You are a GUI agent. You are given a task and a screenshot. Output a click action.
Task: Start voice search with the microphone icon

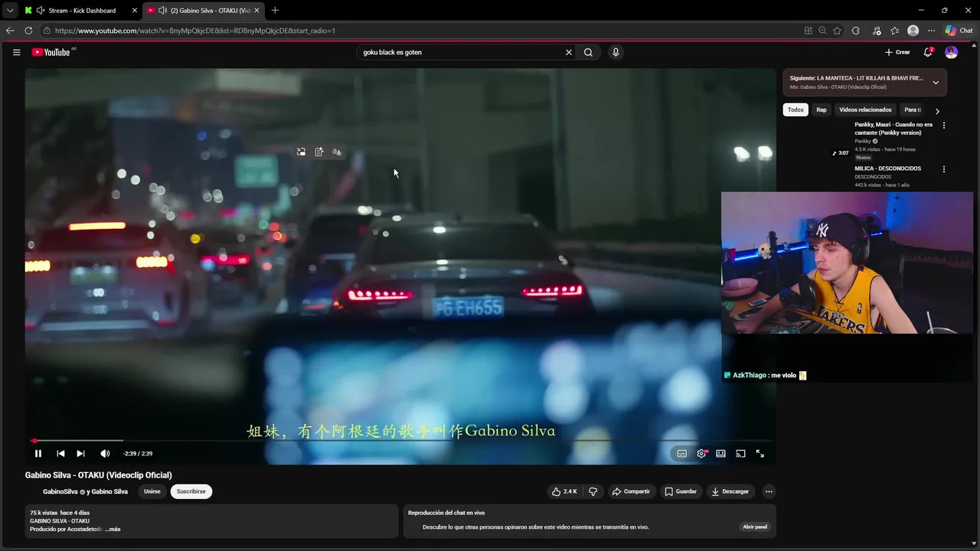pyautogui.click(x=616, y=52)
